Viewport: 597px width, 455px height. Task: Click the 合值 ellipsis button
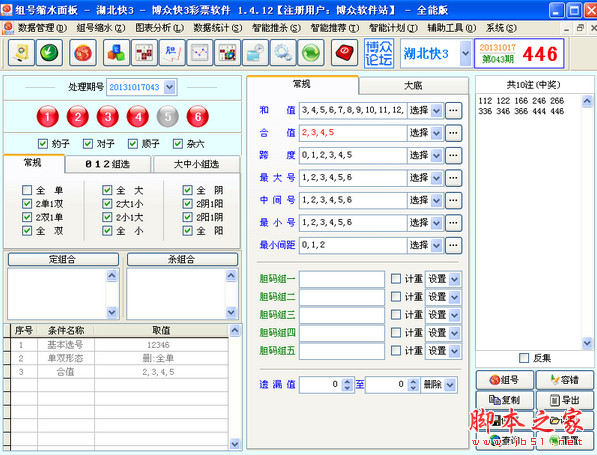point(453,133)
